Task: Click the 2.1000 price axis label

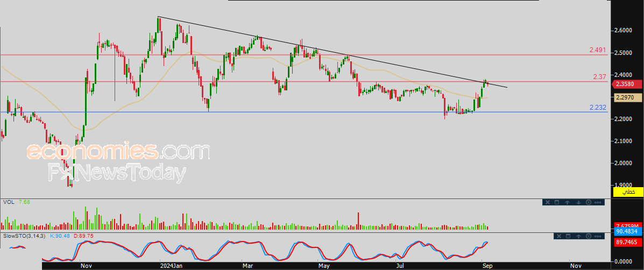Action: (624, 141)
